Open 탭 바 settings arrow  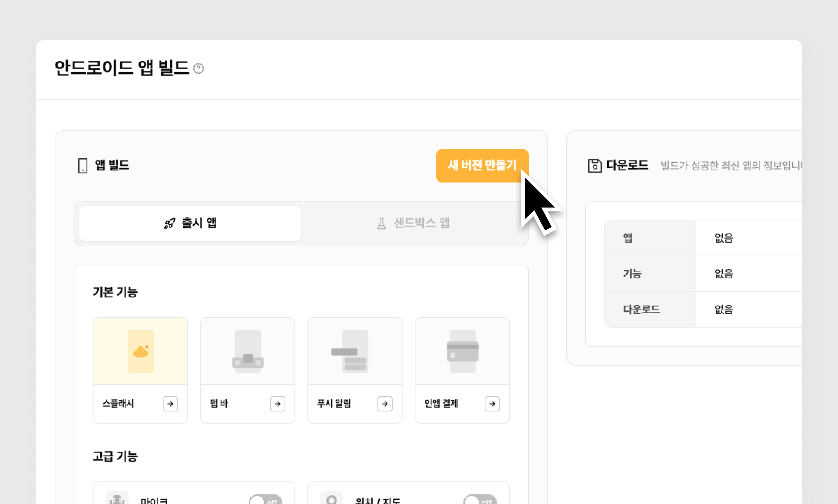coord(277,404)
